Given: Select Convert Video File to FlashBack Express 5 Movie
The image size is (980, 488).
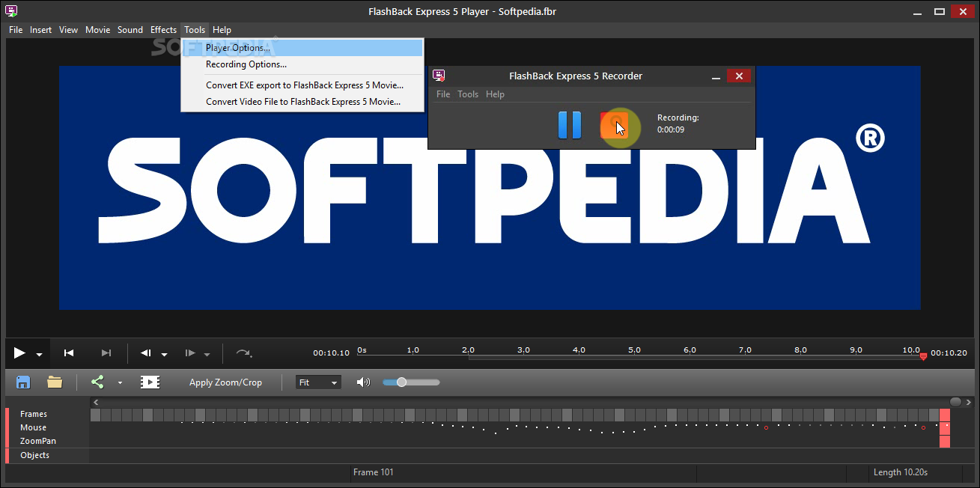Looking at the screenshot, I should coord(302,102).
